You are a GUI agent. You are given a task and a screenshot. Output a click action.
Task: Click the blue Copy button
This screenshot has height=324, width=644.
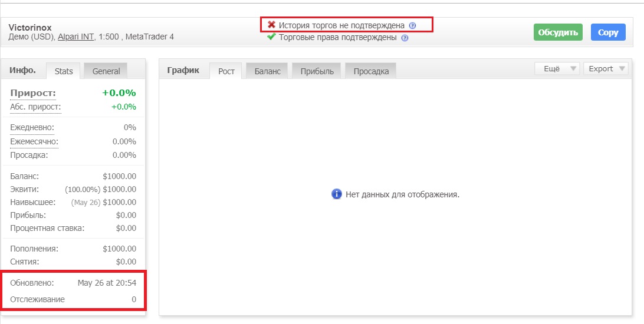click(x=608, y=32)
